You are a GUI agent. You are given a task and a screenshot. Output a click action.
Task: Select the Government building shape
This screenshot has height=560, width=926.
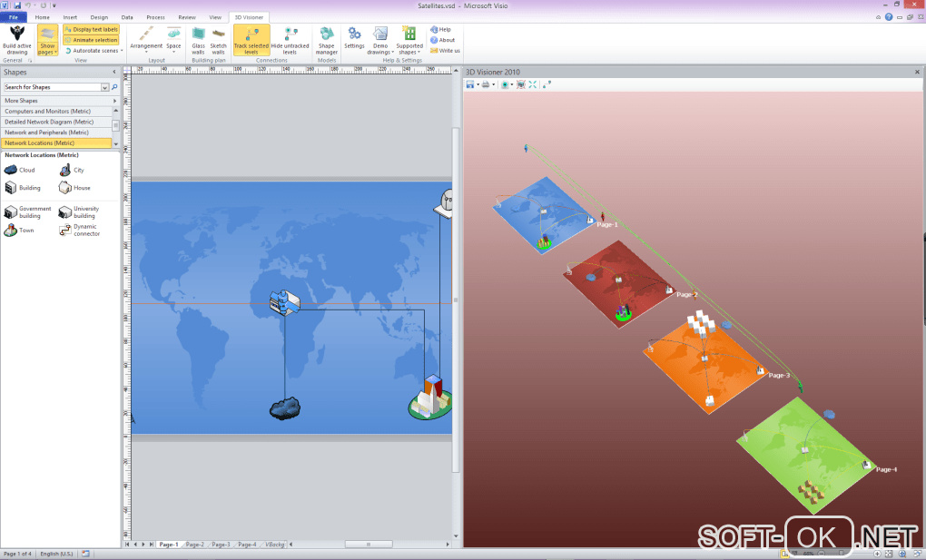point(27,212)
